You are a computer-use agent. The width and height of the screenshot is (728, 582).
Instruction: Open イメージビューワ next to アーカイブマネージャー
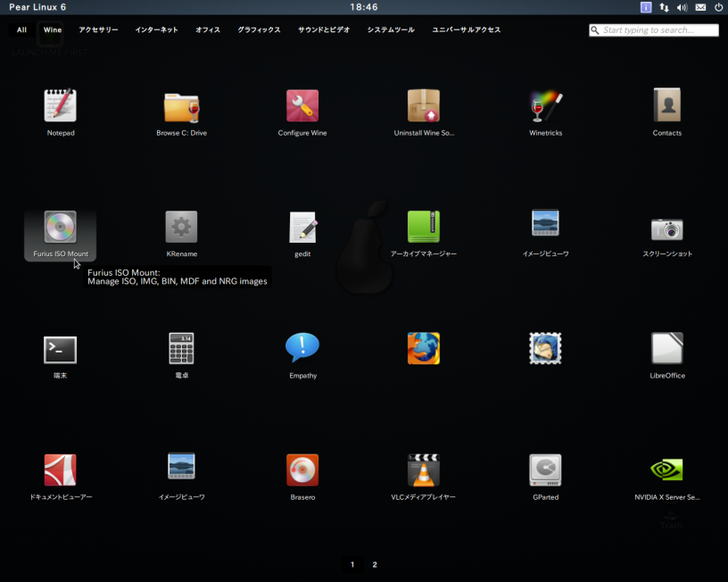[545, 223]
